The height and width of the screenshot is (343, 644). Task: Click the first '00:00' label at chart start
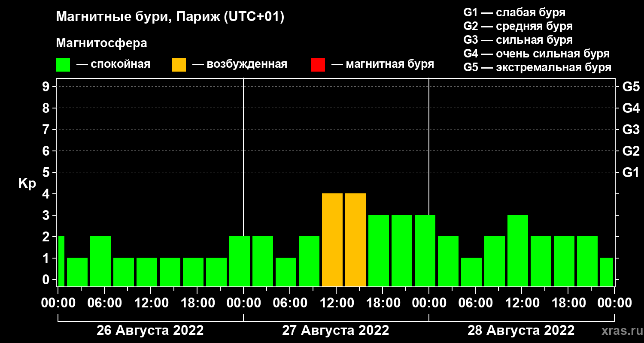tap(58, 303)
